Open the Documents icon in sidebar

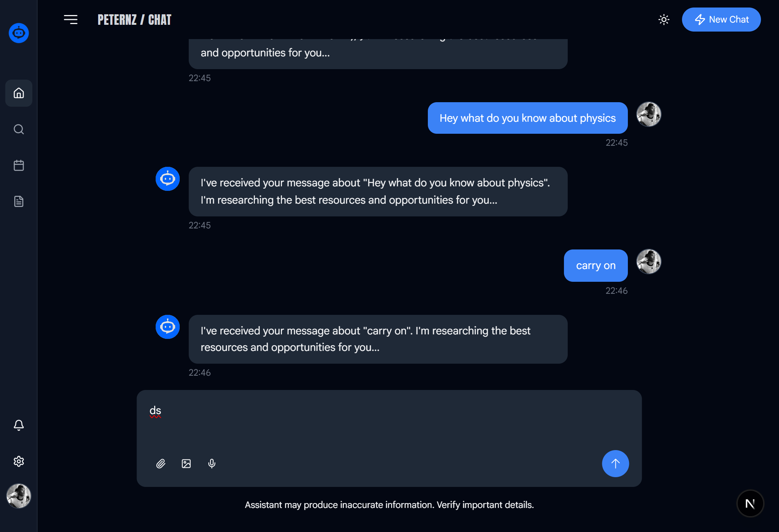pos(19,201)
